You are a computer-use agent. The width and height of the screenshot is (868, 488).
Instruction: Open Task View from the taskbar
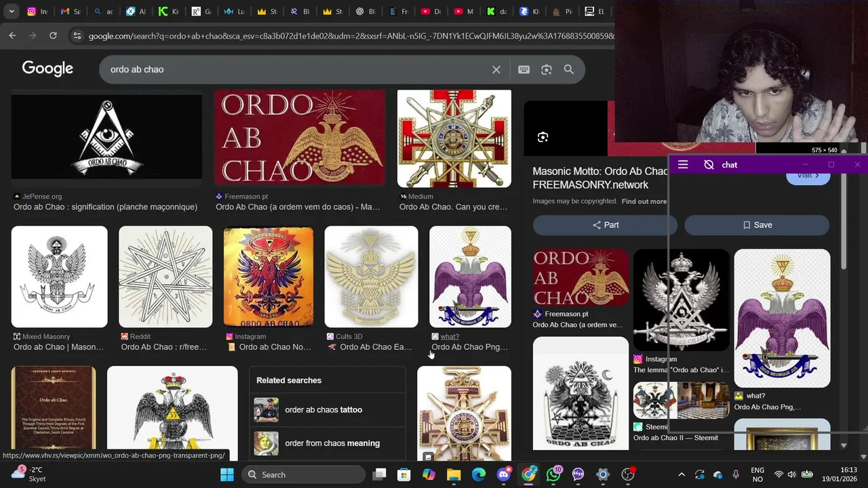[380, 474]
